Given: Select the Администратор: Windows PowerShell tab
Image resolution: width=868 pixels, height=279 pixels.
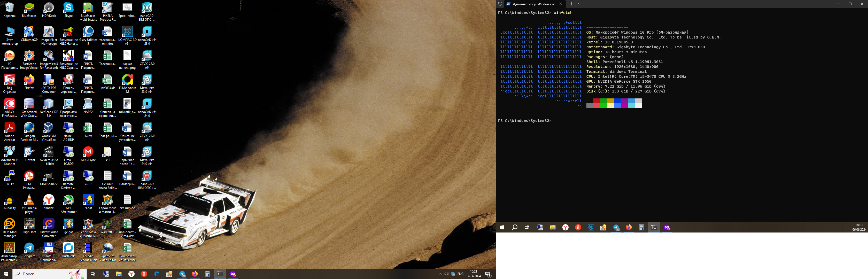Looking at the screenshot, I should pos(534,4).
